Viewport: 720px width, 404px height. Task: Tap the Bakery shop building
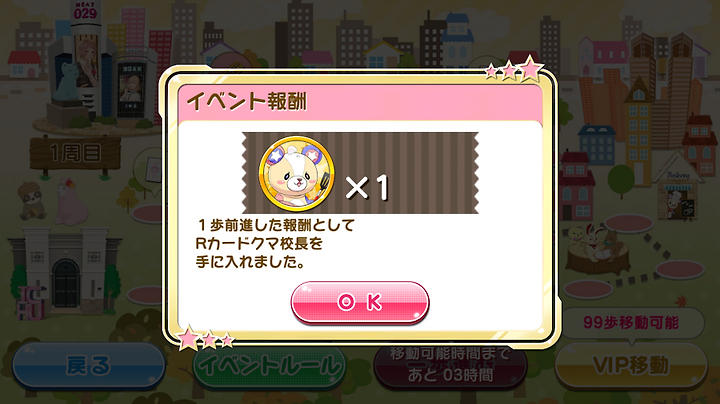pos(678,187)
